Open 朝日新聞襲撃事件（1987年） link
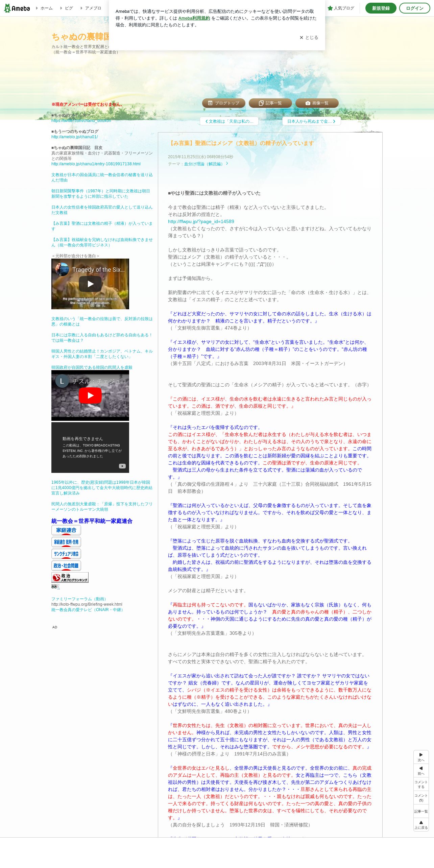The height and width of the screenshot is (868, 434). coord(100,194)
